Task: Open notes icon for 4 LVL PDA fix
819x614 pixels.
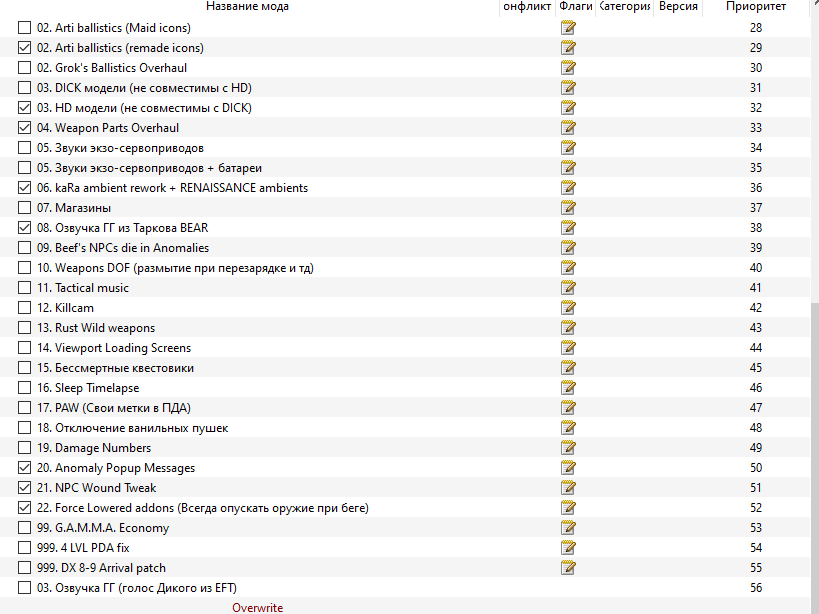Action: click(x=568, y=548)
